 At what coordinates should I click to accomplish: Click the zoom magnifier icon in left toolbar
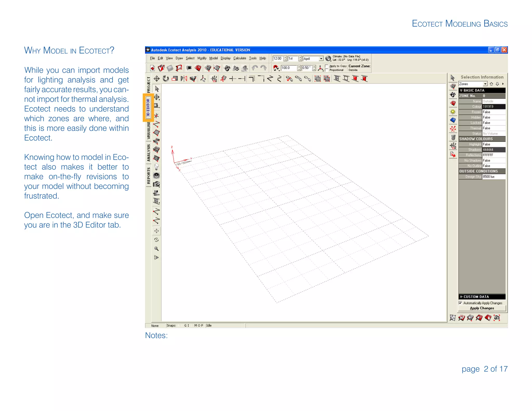pos(156,249)
